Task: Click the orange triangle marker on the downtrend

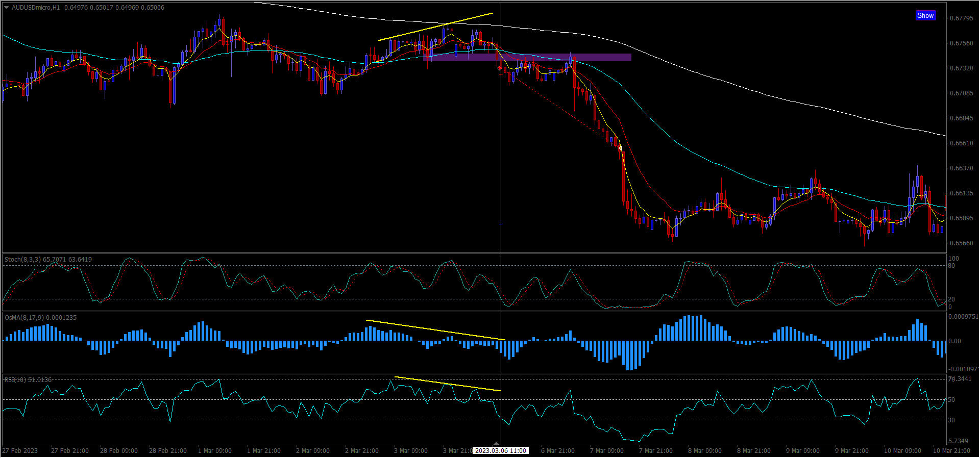Action: [x=620, y=148]
